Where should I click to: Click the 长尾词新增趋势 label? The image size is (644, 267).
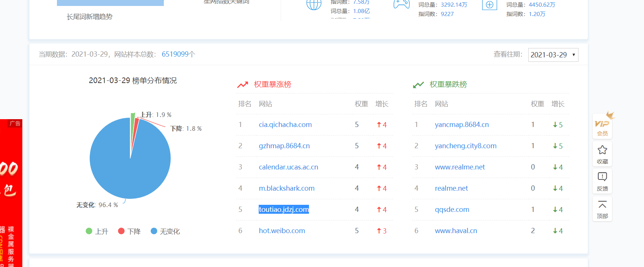coord(89,17)
